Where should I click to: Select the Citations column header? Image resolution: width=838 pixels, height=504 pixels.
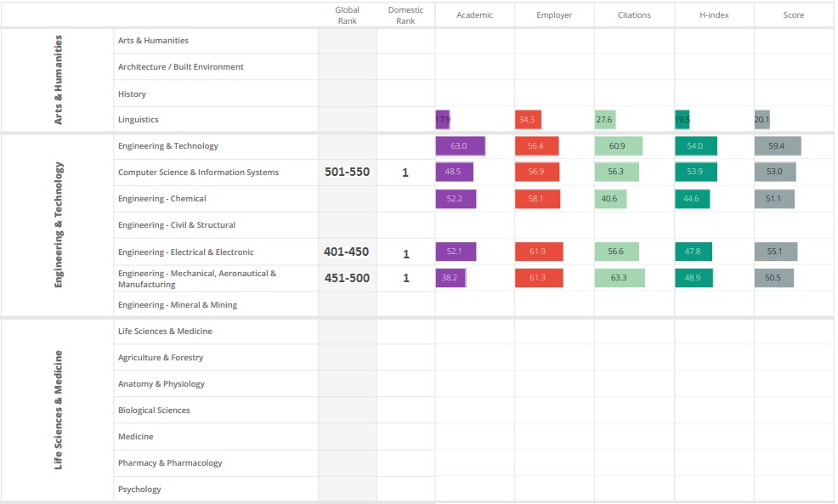[x=634, y=15]
